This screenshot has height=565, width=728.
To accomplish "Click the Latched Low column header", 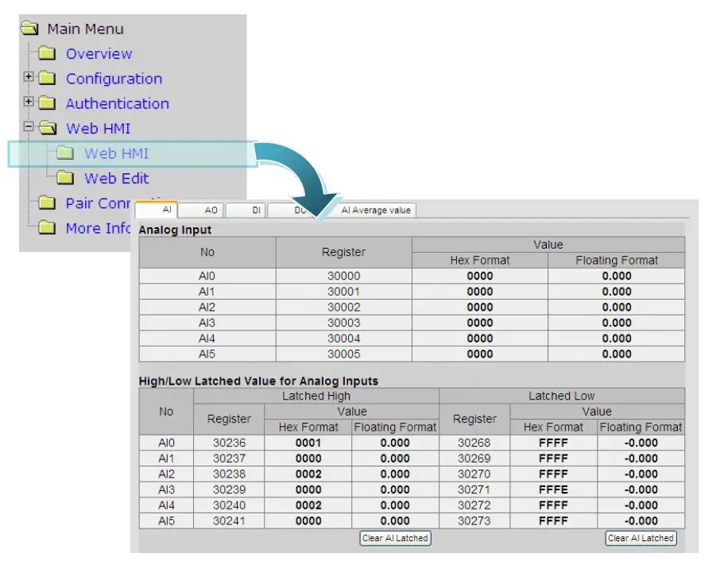I will tap(561, 396).
